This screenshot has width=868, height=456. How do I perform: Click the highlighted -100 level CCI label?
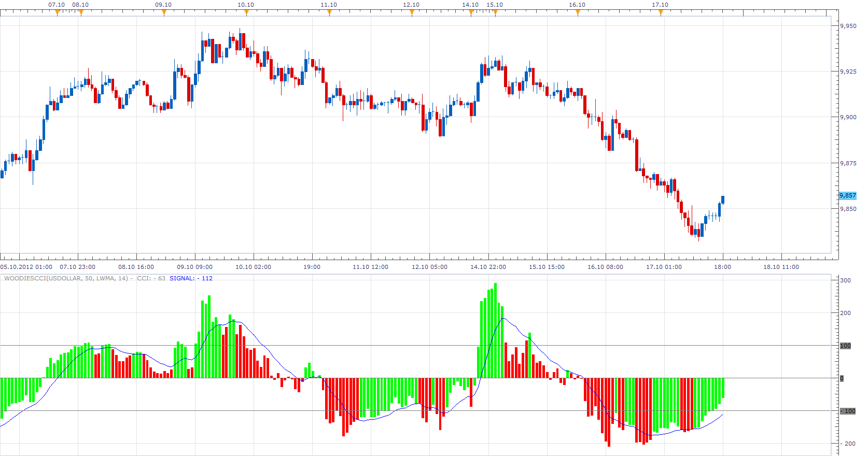847,411
